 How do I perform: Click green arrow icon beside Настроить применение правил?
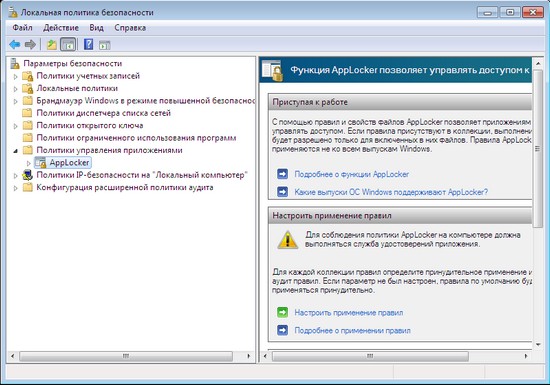[x=282, y=312]
